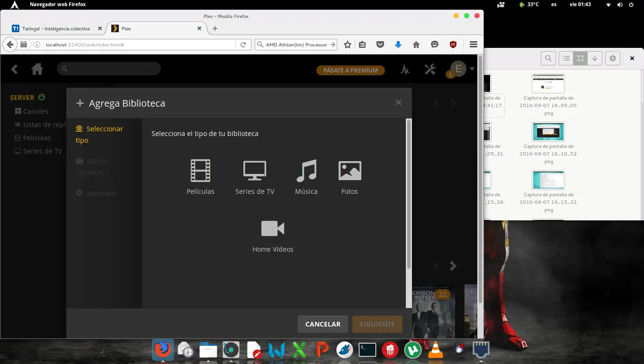This screenshot has height=364, width=644.
Task: Show Firefox bookmarks list
Action: tap(362, 45)
